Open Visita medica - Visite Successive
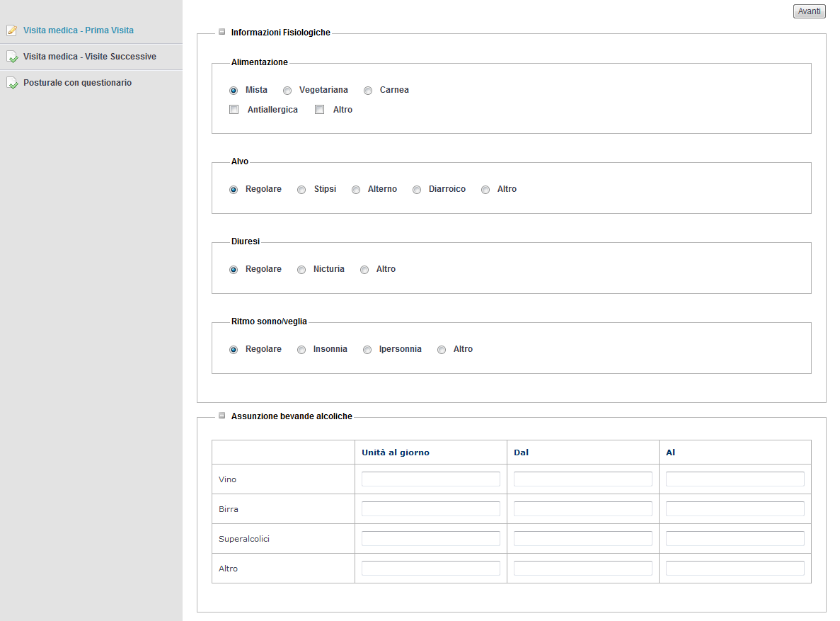This screenshot has height=621, width=840. pyautogui.click(x=89, y=57)
